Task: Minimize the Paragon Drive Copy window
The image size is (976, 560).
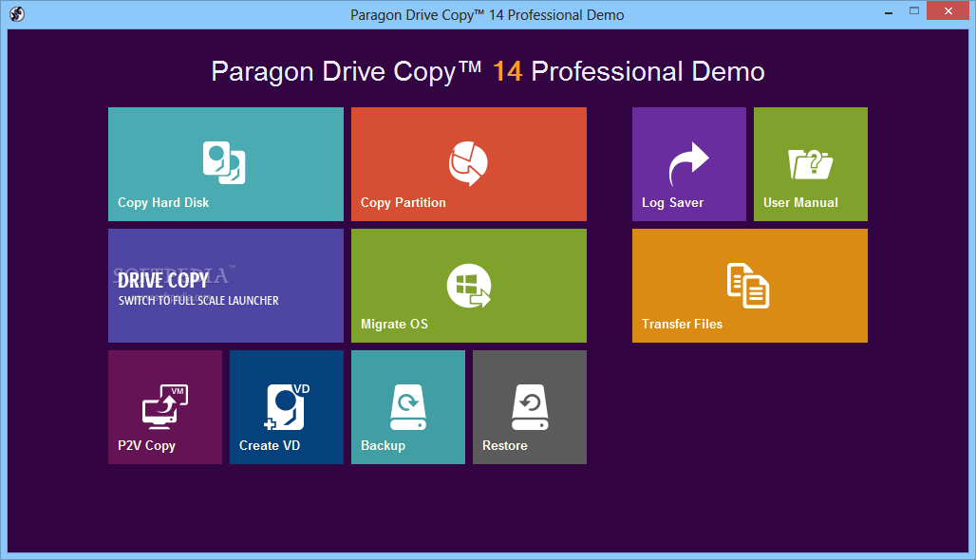Action: pos(889,12)
